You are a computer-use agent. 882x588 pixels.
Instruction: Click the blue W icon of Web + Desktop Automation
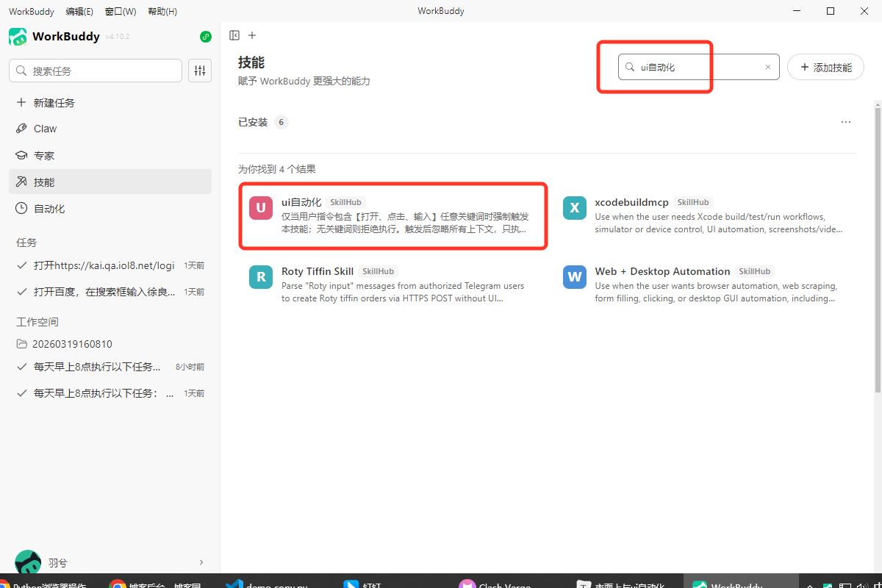(575, 277)
